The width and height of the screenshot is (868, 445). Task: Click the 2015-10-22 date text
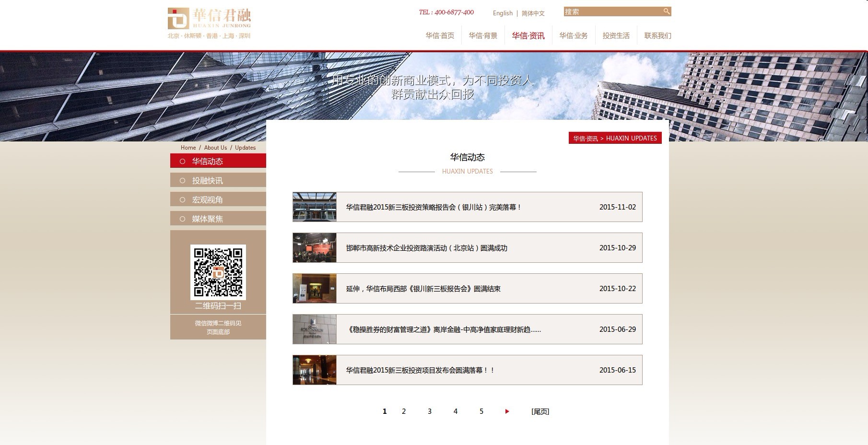pos(618,289)
